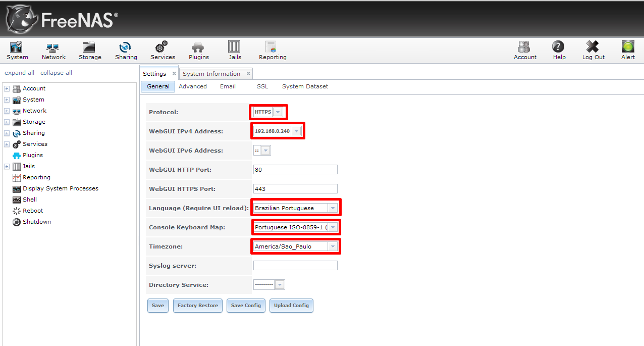Open the Timezone dropdown

[333, 246]
